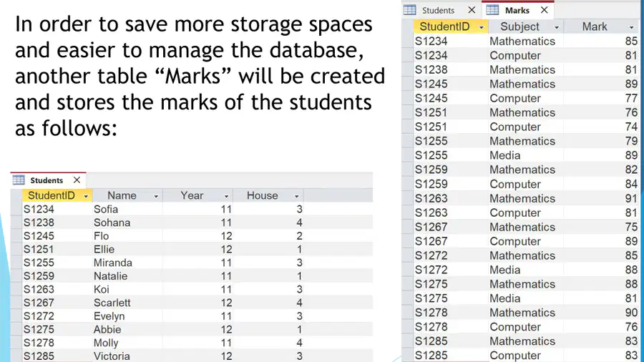
Task: Click the Students table datasheet icon in top tab
Action: (409, 10)
